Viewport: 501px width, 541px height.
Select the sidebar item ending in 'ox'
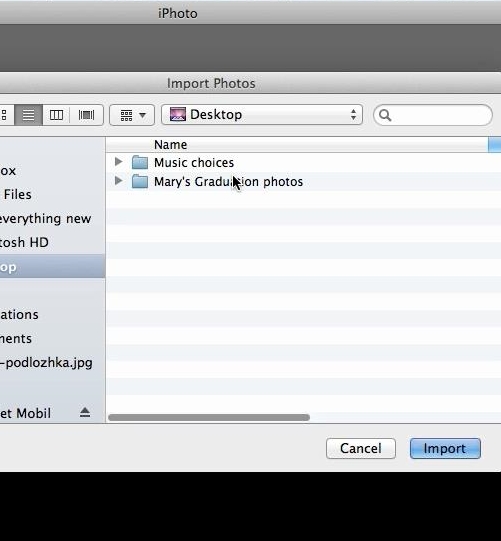pyautogui.click(x=8, y=171)
